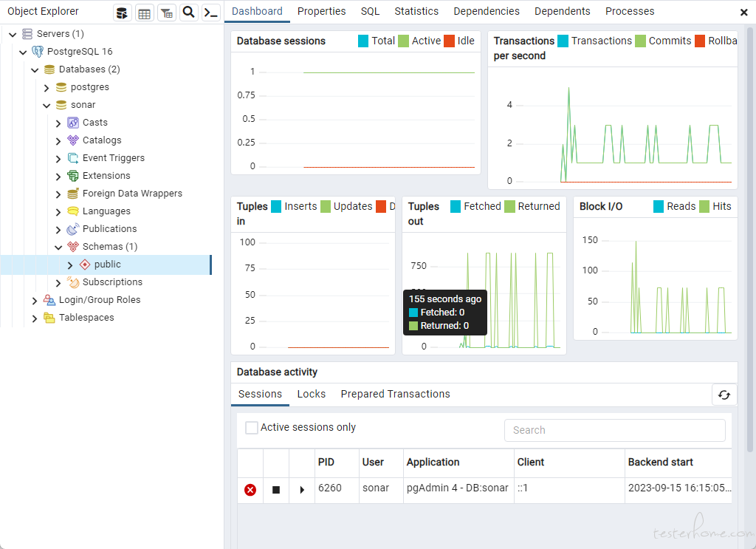Screen dimensions: 756x549
Task: Close the dashboard panel with X
Action: pyautogui.click(x=744, y=13)
